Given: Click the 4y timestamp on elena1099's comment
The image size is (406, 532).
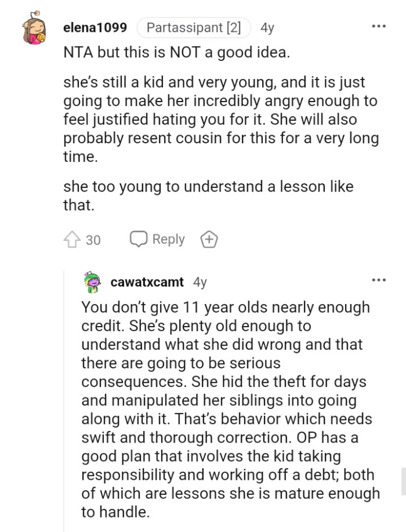Looking at the screenshot, I should pyautogui.click(x=266, y=27).
